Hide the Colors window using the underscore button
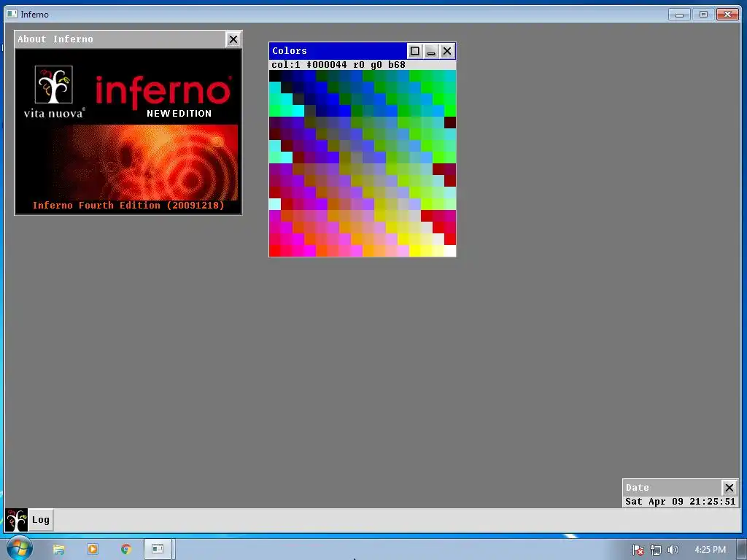 click(430, 51)
